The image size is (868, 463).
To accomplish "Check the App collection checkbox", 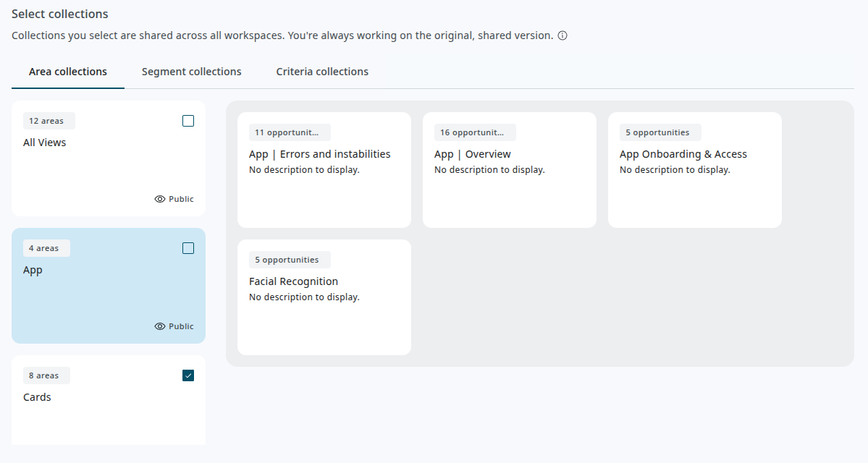I will 188,248.
